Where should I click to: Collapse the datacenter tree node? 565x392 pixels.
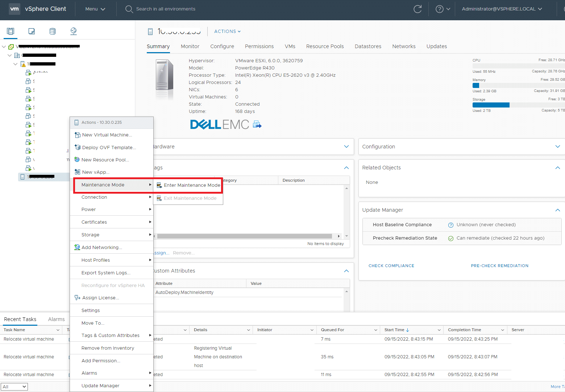point(10,55)
